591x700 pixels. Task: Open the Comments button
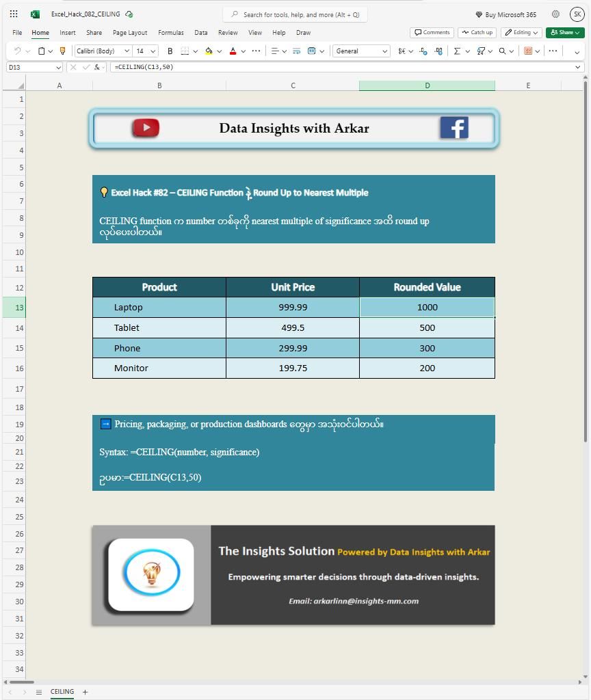pos(432,32)
